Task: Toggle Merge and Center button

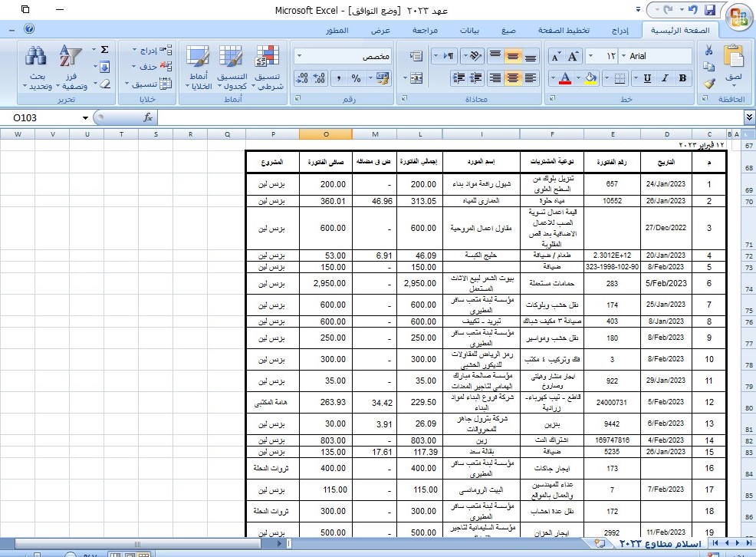Action: (x=416, y=78)
